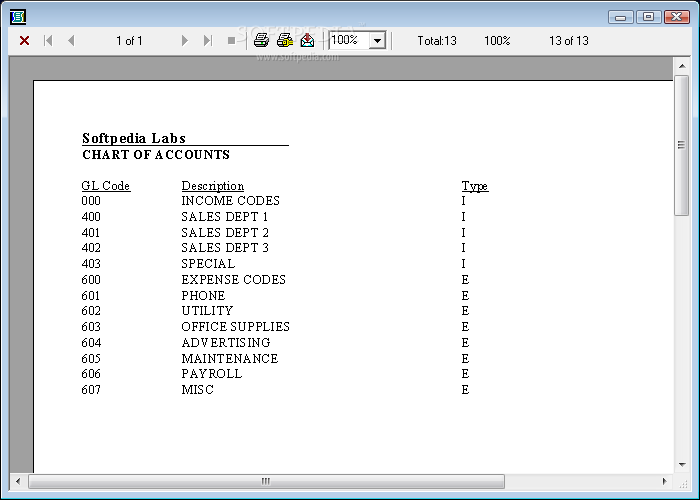Screen dimensions: 700x500
Task: Click the '13 of 13' record counter
Action: (x=569, y=41)
